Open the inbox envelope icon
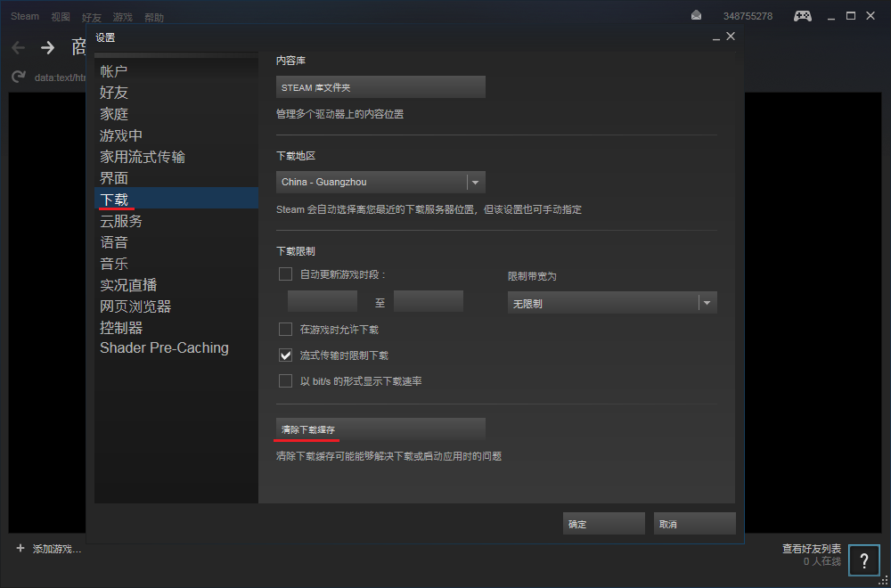The image size is (891, 588). [x=696, y=16]
